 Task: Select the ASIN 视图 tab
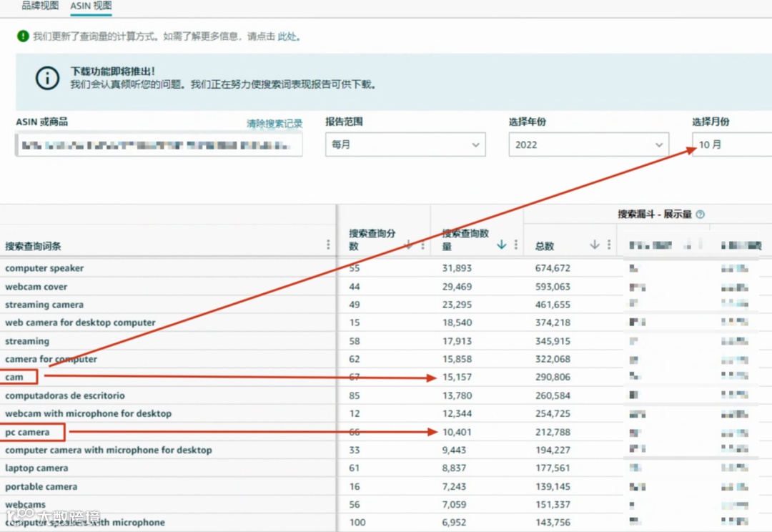pos(91,6)
